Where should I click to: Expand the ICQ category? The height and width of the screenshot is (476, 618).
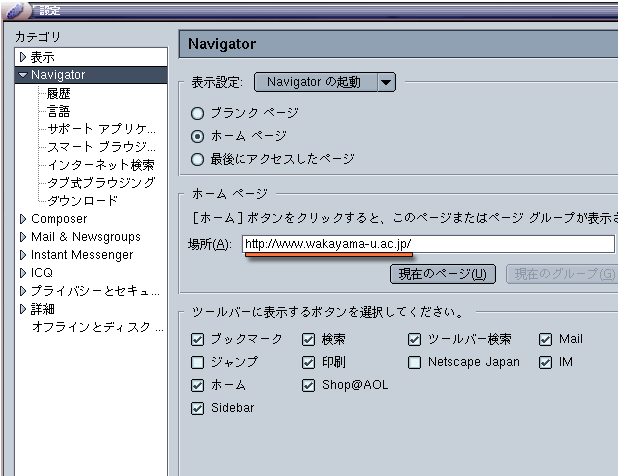coord(22,273)
